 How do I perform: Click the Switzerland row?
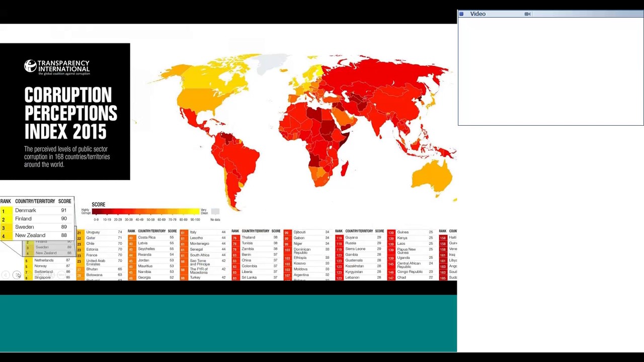(x=48, y=272)
